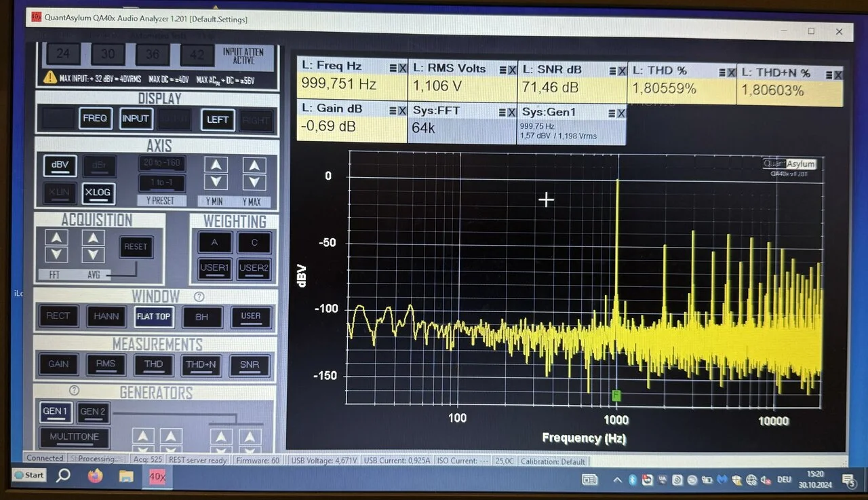This screenshot has height=500, width=868.
Task: Open the L: THD % tile menu icon
Action: pyautogui.click(x=720, y=73)
